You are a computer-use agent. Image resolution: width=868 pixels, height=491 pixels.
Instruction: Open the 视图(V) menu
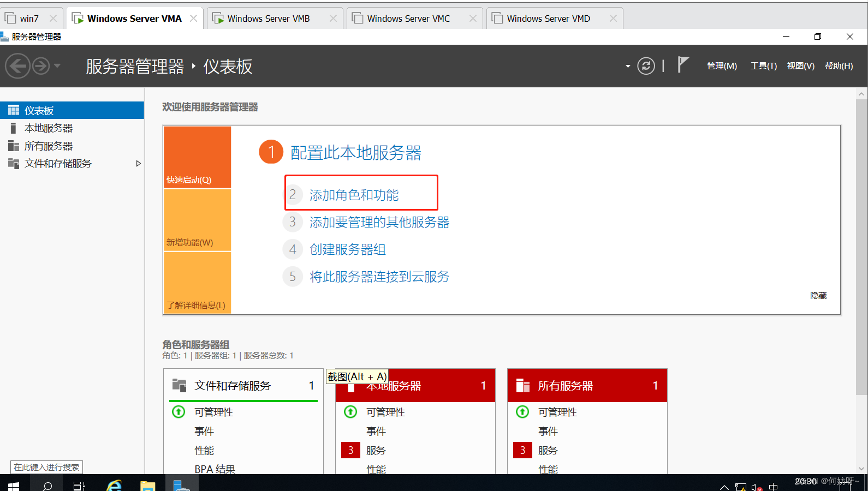point(800,66)
